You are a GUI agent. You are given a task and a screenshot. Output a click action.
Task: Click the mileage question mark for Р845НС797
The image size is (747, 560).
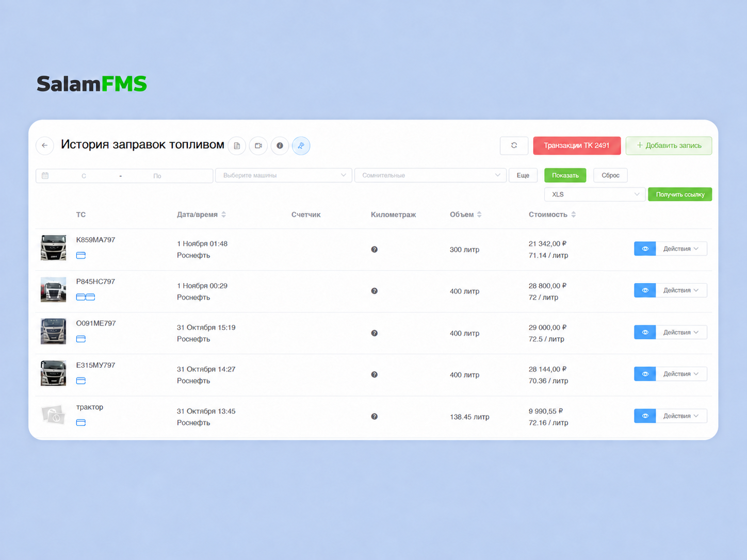375,291
